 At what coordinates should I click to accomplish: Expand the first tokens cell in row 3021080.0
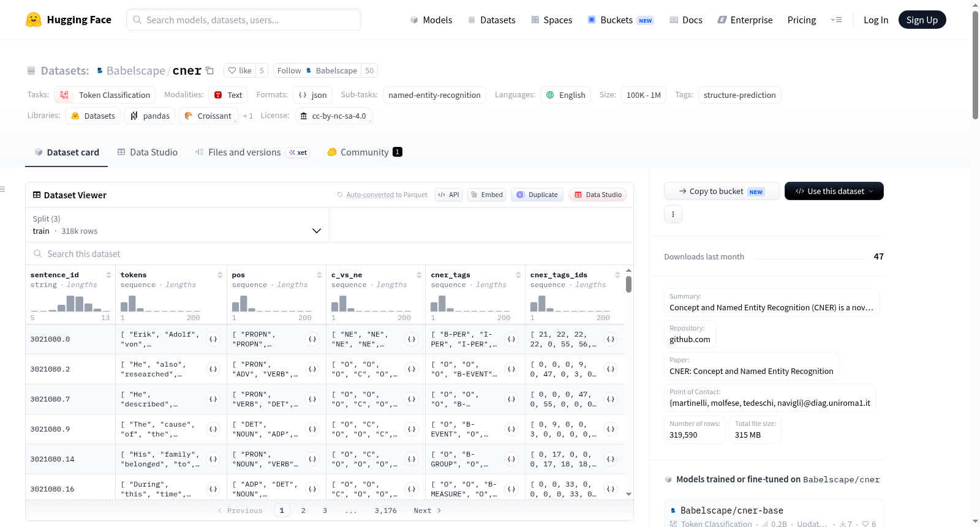pyautogui.click(x=213, y=339)
